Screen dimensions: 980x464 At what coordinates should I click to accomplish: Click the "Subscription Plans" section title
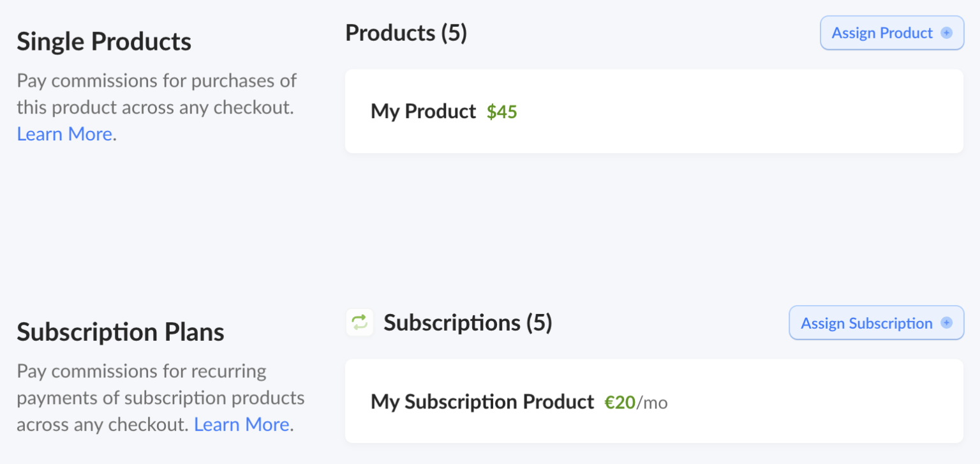[x=121, y=331]
